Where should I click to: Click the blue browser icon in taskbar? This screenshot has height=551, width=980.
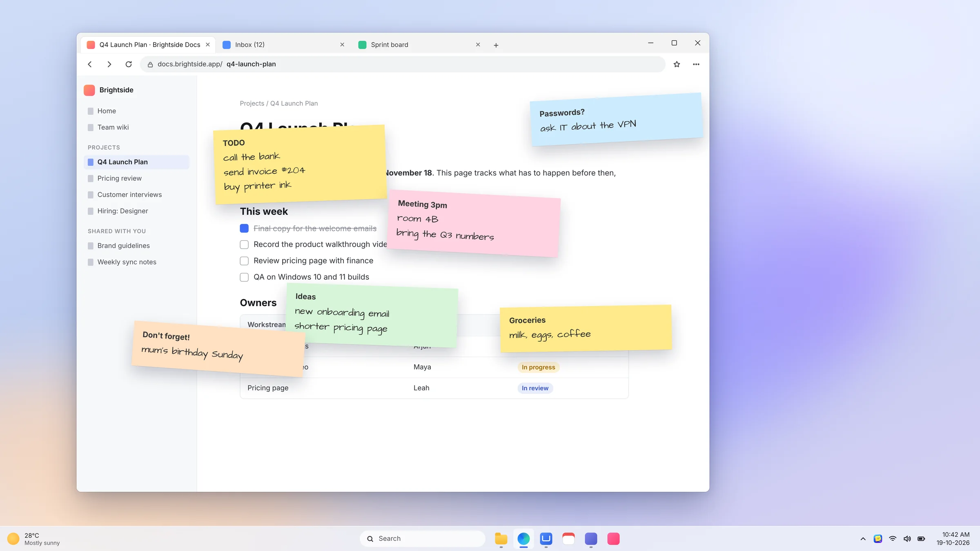point(523,539)
